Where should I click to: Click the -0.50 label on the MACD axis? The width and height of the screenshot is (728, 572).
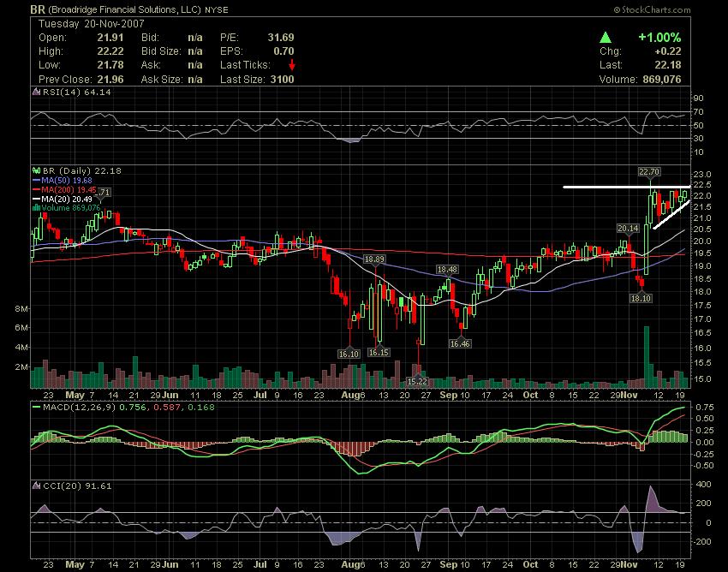tap(704, 466)
